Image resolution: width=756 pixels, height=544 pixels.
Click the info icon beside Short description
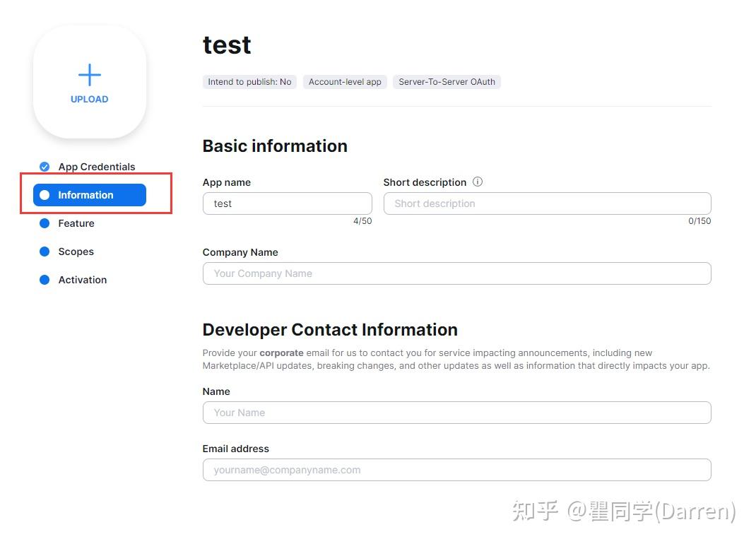pos(478,182)
